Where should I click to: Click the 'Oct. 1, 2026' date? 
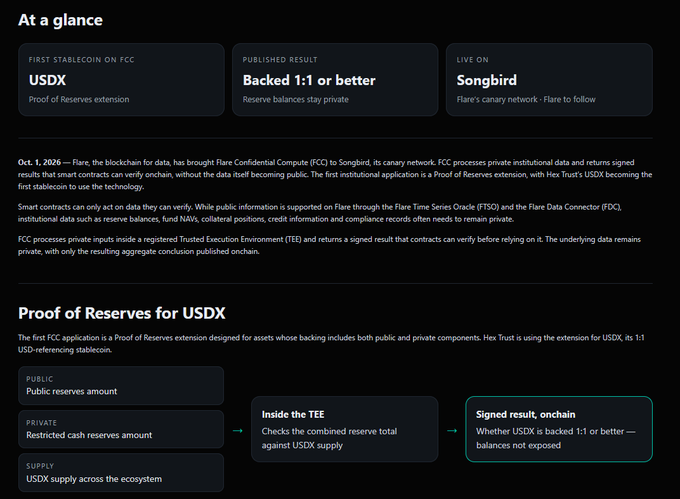39,162
